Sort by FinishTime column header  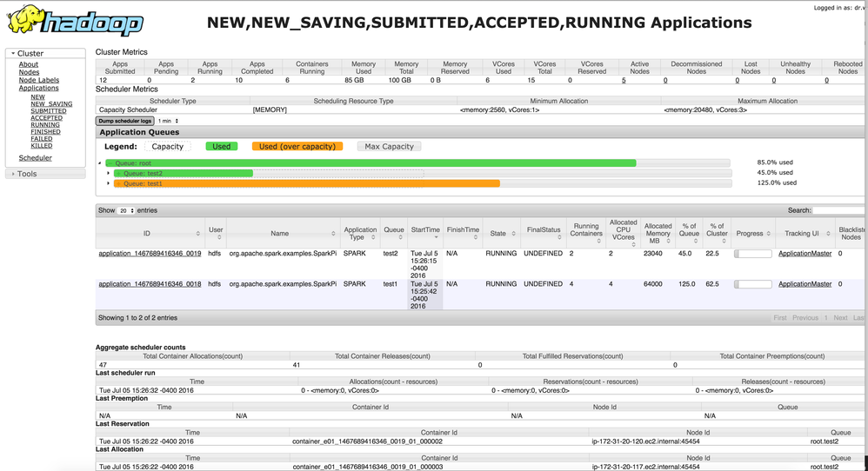coord(463,233)
